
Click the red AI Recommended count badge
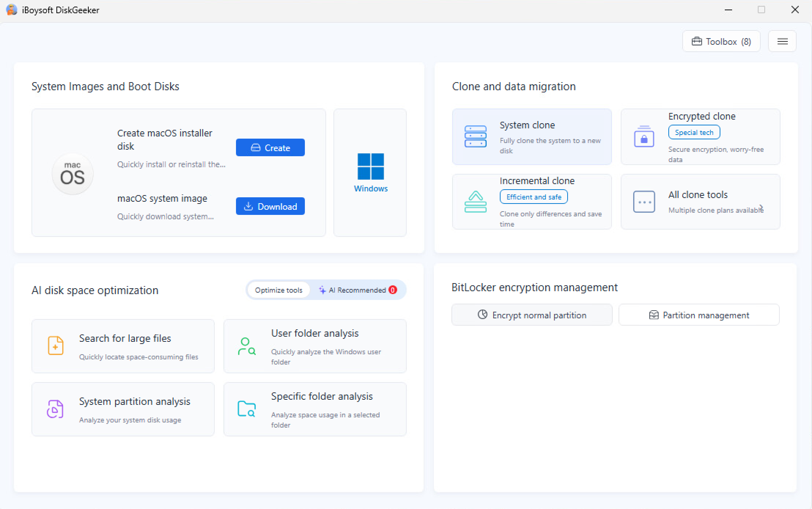pyautogui.click(x=393, y=290)
